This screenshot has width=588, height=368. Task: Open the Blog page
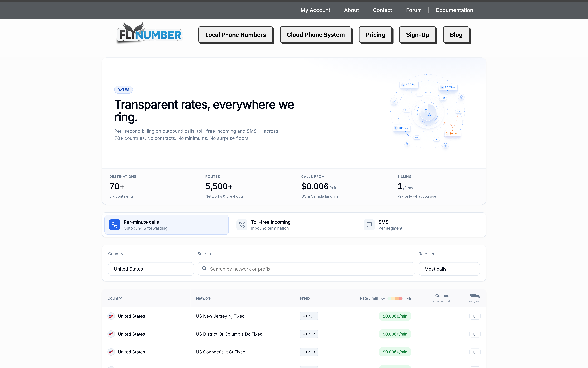456,35
